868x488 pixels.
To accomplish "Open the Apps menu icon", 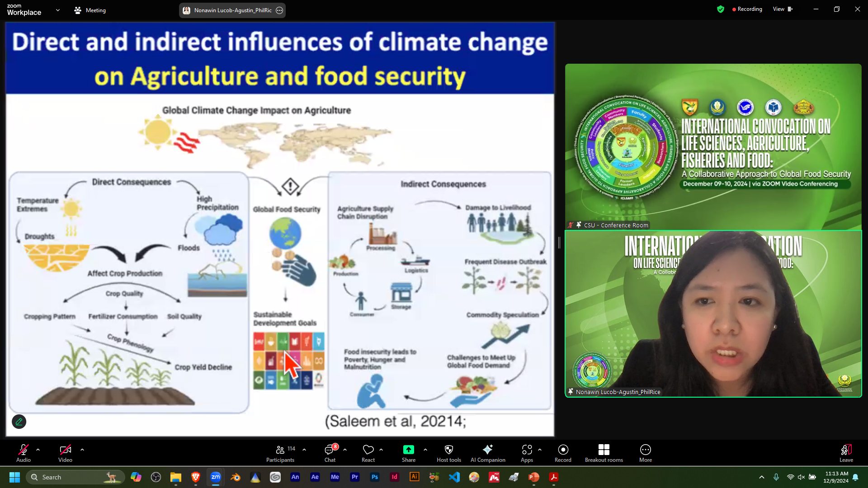I will [527, 450].
